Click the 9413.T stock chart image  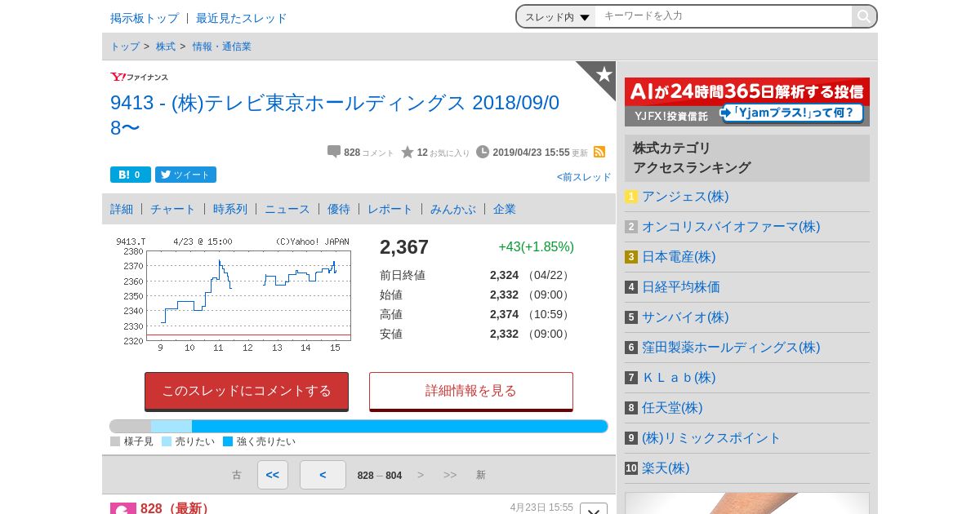[x=234, y=295]
